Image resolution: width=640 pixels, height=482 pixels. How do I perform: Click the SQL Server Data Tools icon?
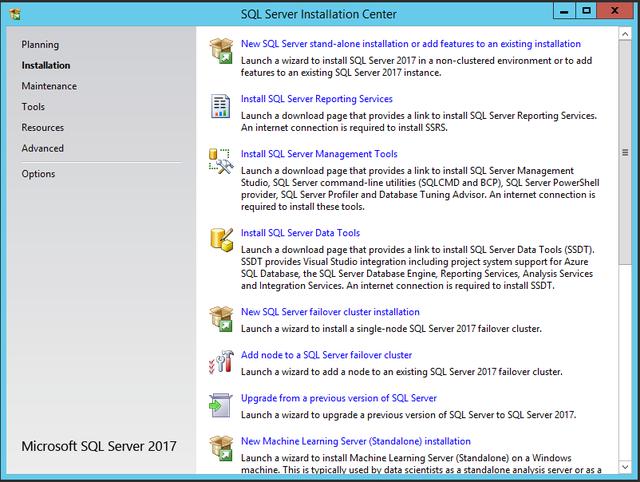click(222, 239)
